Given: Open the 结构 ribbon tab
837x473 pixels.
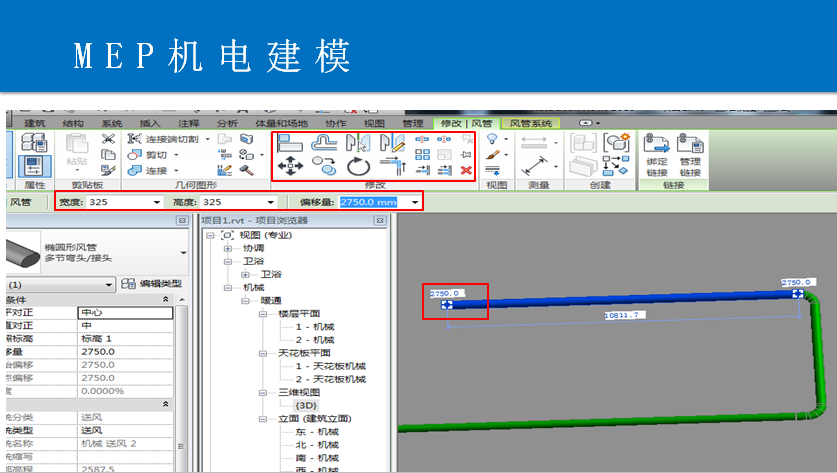Looking at the screenshot, I should pos(73,123).
